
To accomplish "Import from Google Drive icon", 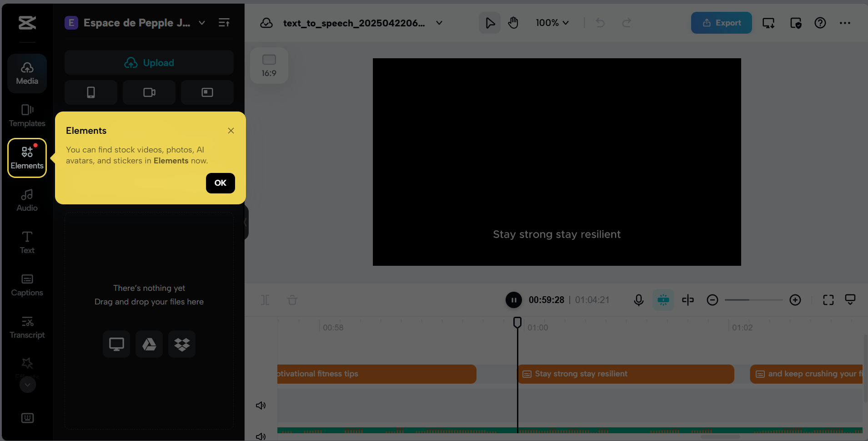I will coord(149,344).
